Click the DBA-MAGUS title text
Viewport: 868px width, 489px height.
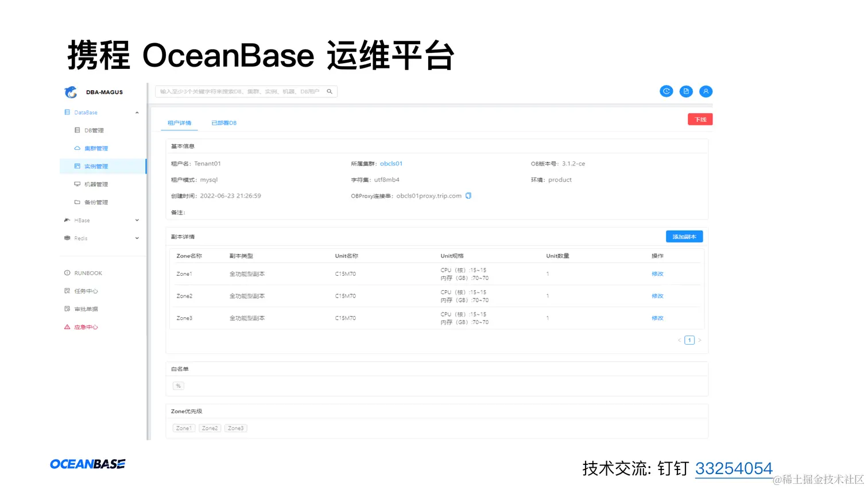(104, 92)
